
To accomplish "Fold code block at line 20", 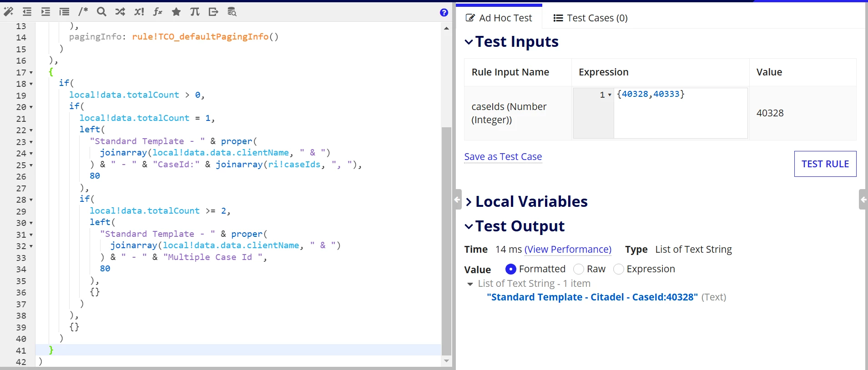I will tap(31, 107).
